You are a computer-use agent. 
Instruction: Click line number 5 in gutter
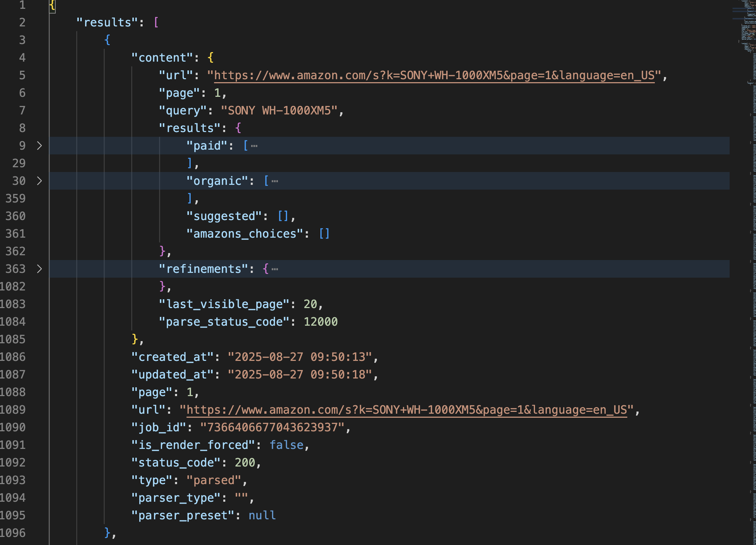point(22,75)
